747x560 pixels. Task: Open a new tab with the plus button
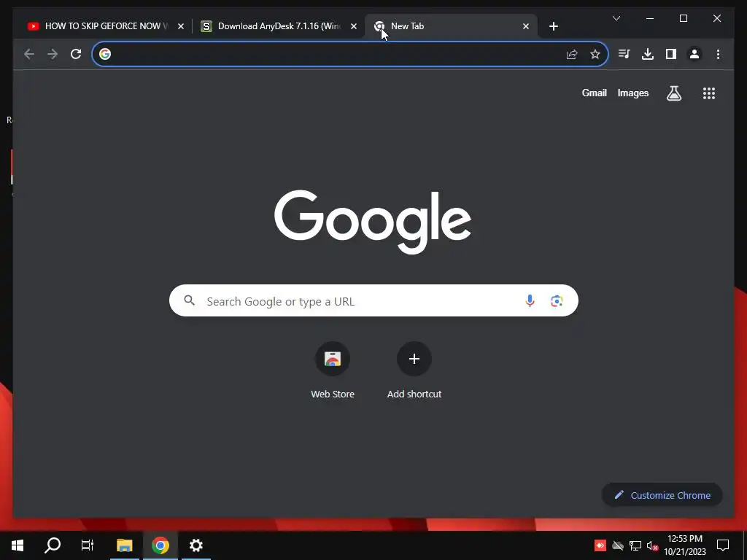point(553,26)
